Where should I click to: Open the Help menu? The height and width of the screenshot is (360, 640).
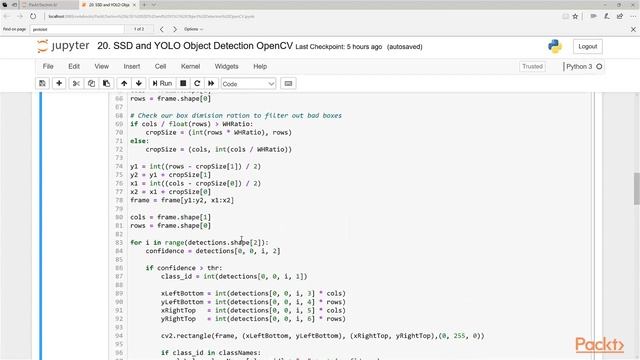pyautogui.click(x=260, y=66)
